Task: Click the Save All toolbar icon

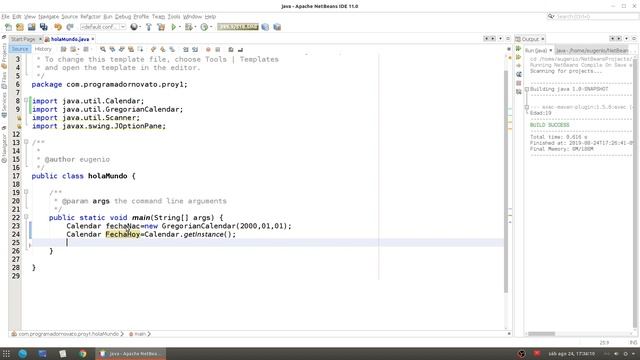Action: tap(44, 27)
